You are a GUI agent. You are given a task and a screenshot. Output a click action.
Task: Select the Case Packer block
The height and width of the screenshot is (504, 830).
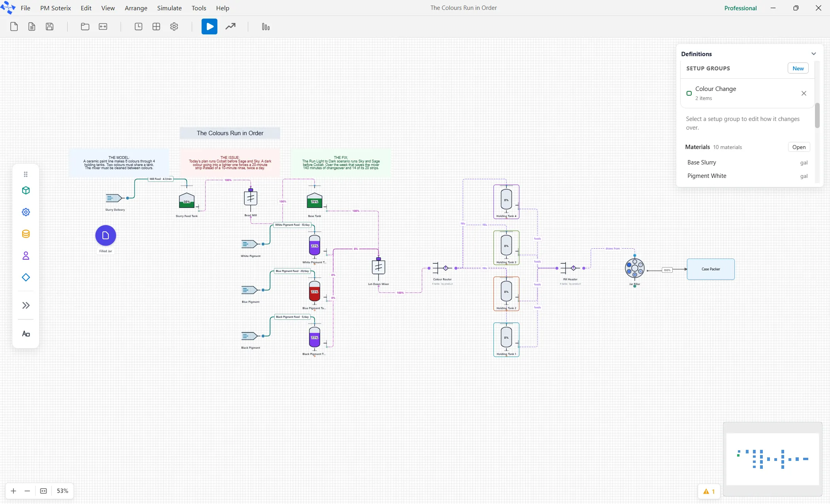click(711, 269)
